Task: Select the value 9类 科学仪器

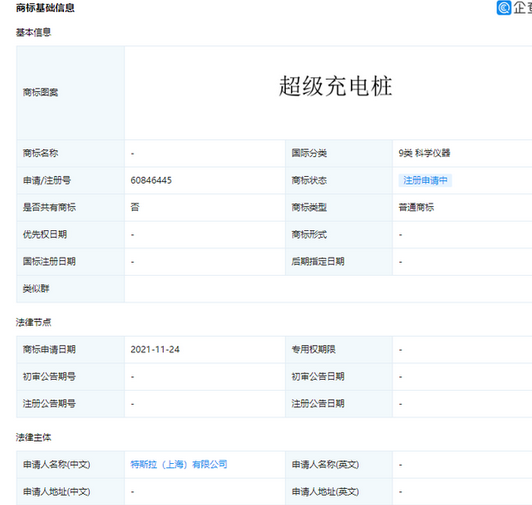Action: click(x=424, y=153)
